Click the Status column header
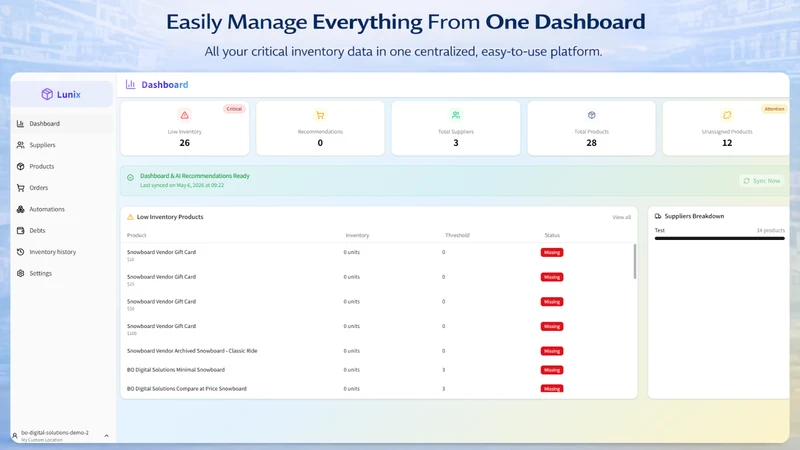This screenshot has height=450, width=800. (x=552, y=235)
